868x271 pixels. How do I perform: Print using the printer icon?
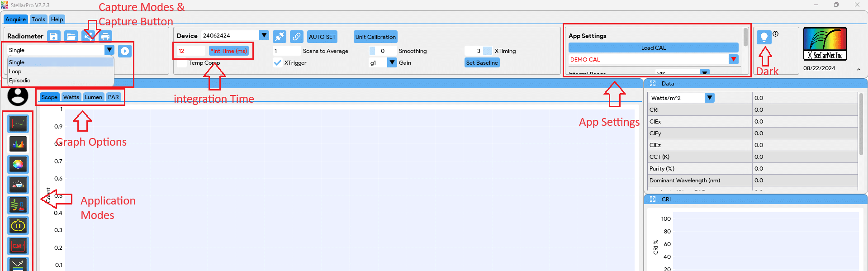pos(105,36)
